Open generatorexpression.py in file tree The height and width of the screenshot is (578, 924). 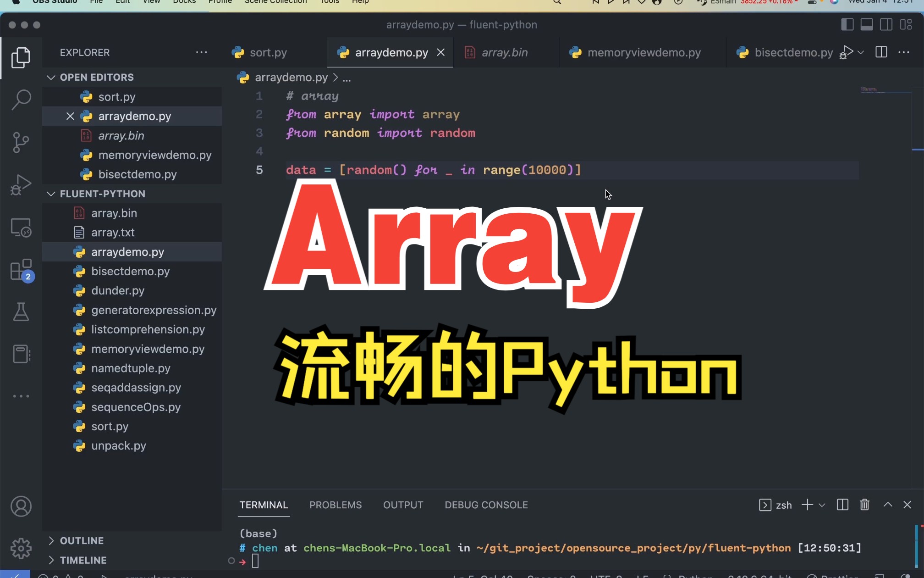click(x=154, y=310)
